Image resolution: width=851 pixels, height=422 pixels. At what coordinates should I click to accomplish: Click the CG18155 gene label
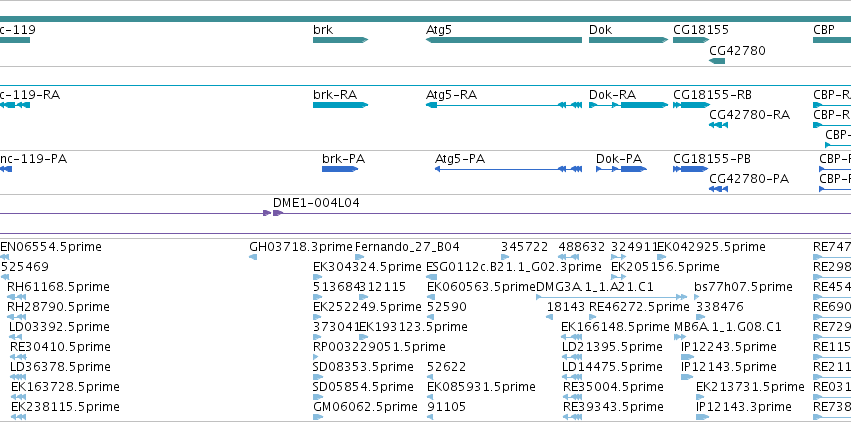click(x=701, y=29)
